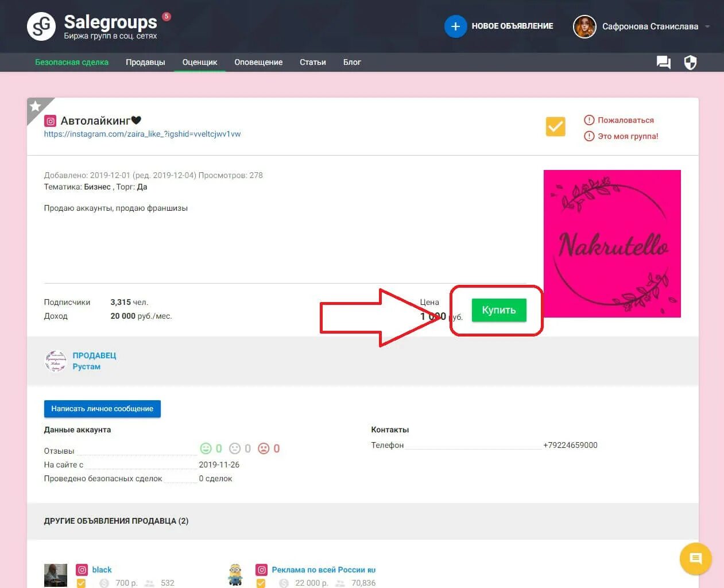
Task: Open Реклама по всей России listing link
Action: 324,570
